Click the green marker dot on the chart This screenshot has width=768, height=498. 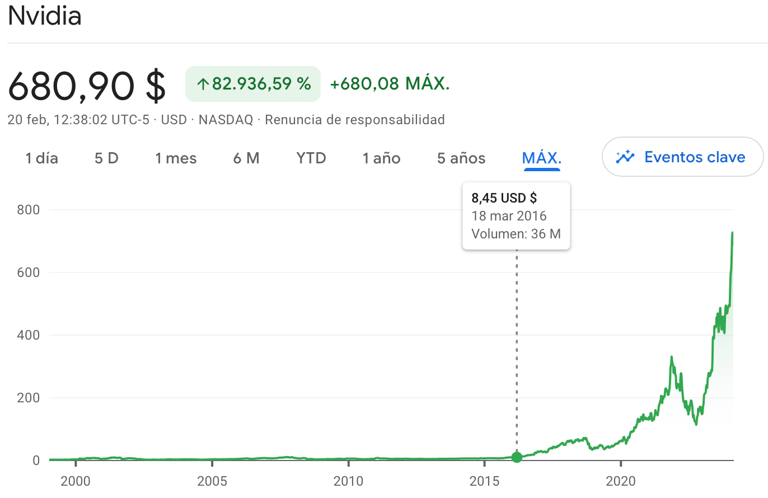point(517,457)
